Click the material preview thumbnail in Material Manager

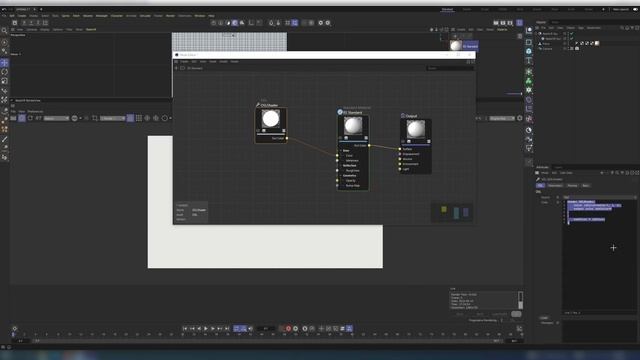(456, 45)
